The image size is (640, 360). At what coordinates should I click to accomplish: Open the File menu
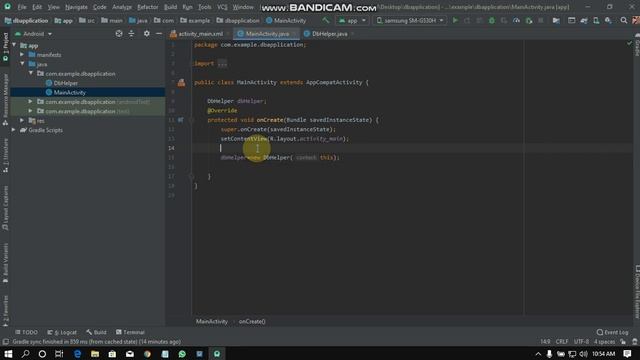(x=22, y=7)
